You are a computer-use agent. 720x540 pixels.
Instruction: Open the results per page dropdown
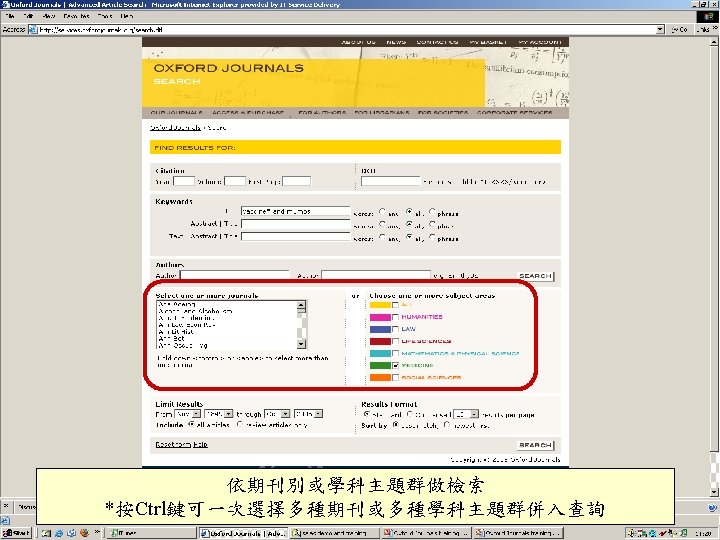click(x=466, y=414)
